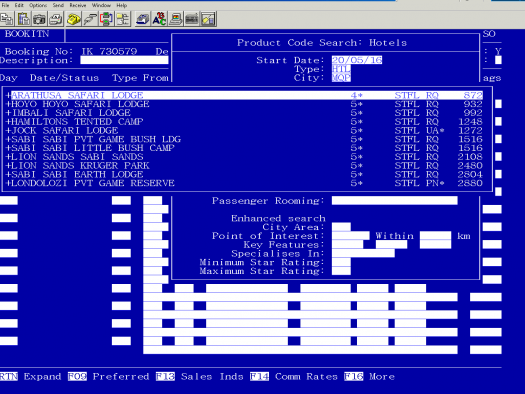Click the Copy toolbar icon
Image resolution: width=525 pixels, height=394 pixels.
7,19
